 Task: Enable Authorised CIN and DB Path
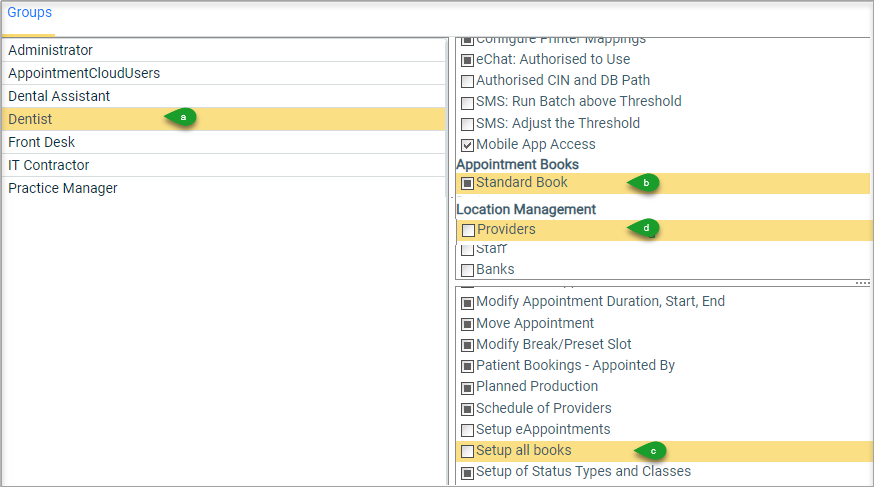pyautogui.click(x=468, y=81)
